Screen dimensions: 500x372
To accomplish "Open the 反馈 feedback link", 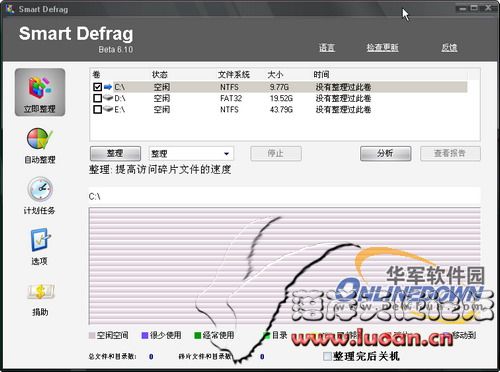I will click(449, 48).
